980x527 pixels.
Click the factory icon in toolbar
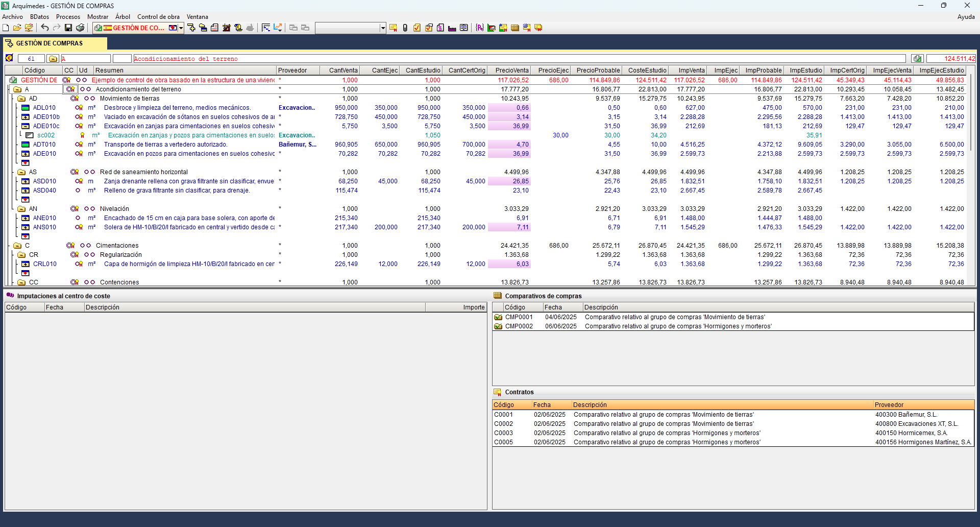pos(452,28)
